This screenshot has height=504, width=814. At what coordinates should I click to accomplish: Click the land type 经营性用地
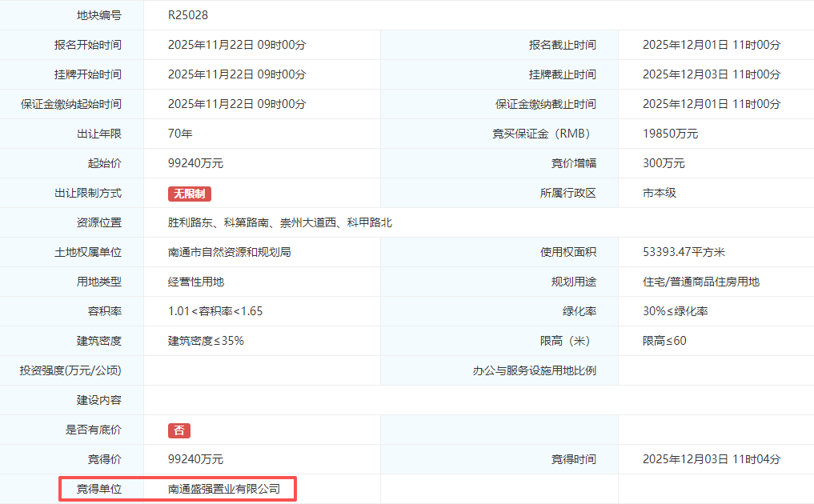click(196, 282)
